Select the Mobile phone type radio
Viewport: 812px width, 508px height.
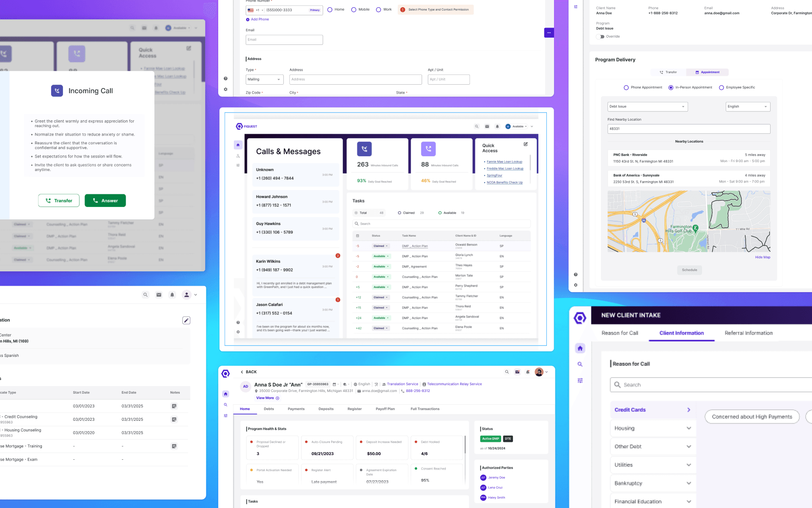(x=354, y=10)
